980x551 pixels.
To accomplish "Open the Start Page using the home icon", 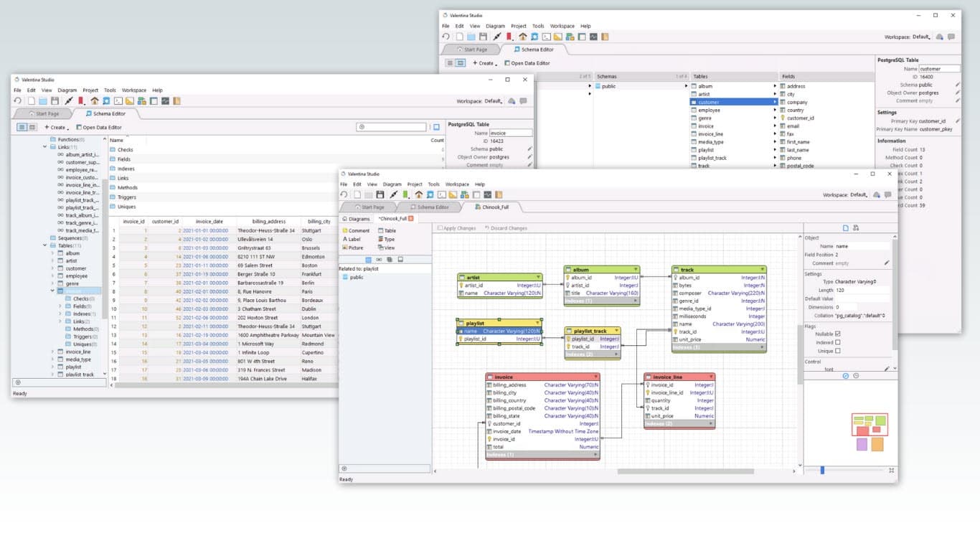I will pyautogui.click(x=419, y=194).
